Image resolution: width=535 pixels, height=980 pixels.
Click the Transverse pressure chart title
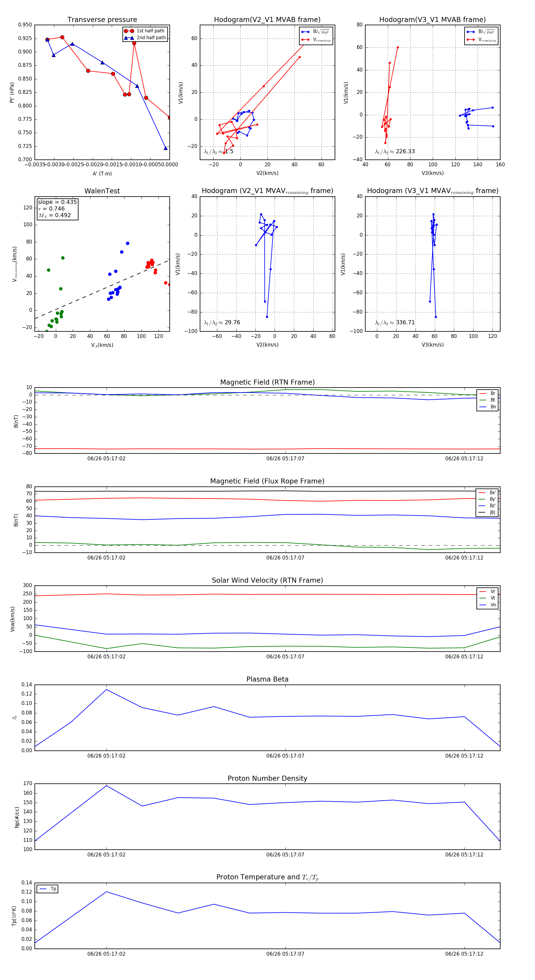(102, 20)
